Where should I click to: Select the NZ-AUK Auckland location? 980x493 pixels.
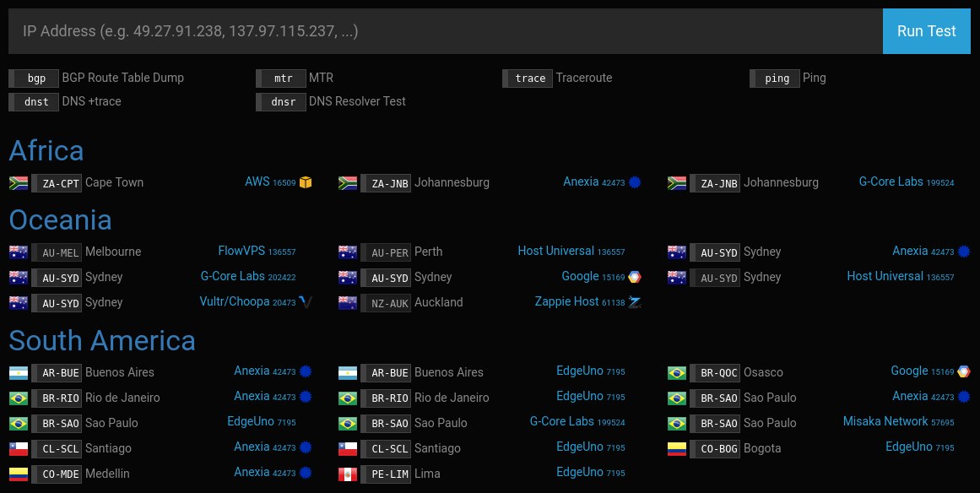386,303
